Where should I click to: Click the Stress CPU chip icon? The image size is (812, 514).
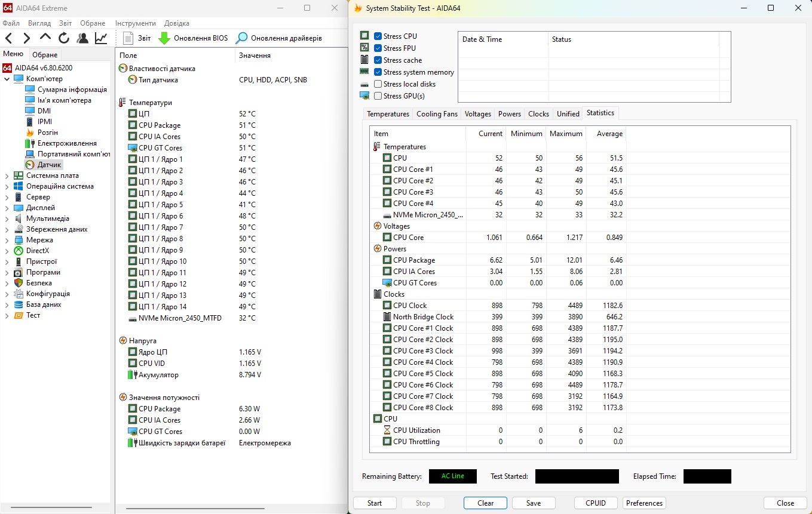pyautogui.click(x=364, y=36)
